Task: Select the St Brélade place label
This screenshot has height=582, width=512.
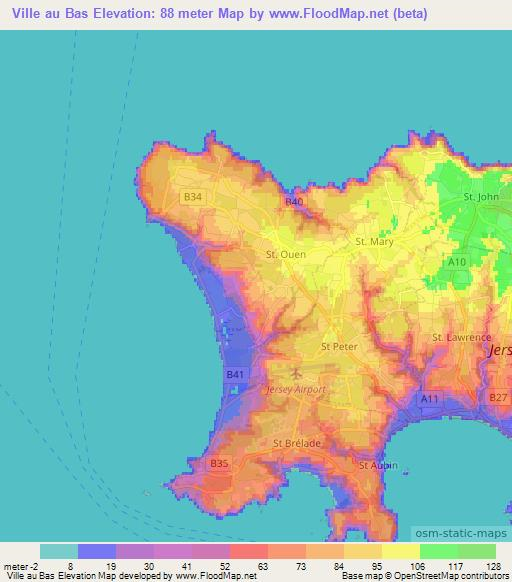Action: point(297,443)
